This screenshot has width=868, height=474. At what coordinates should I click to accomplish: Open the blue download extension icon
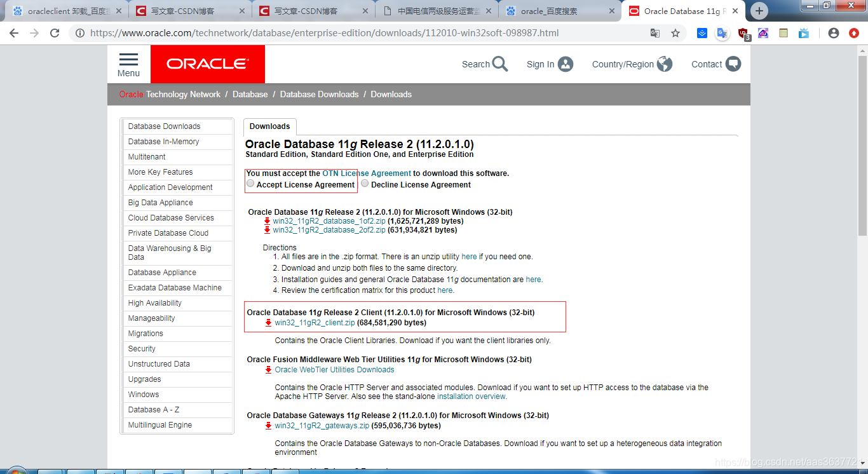(702, 33)
